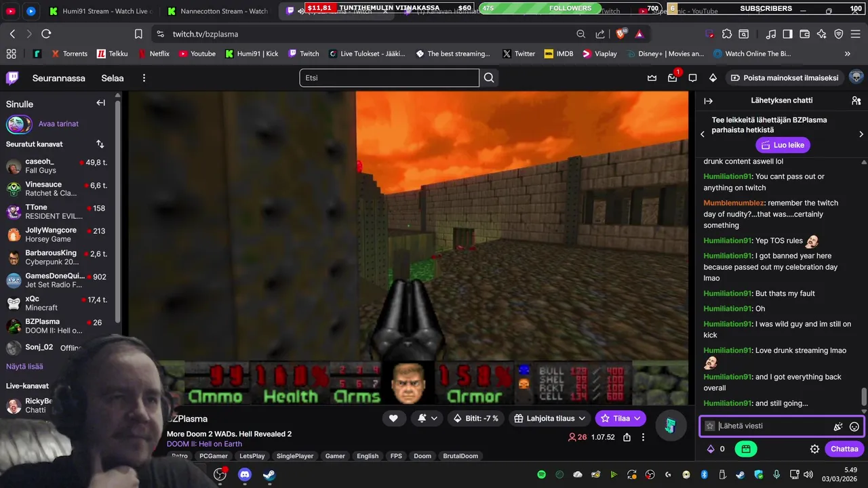Toggle browser sidebar panel icon
This screenshot has width=868, height=488.
[787, 34]
